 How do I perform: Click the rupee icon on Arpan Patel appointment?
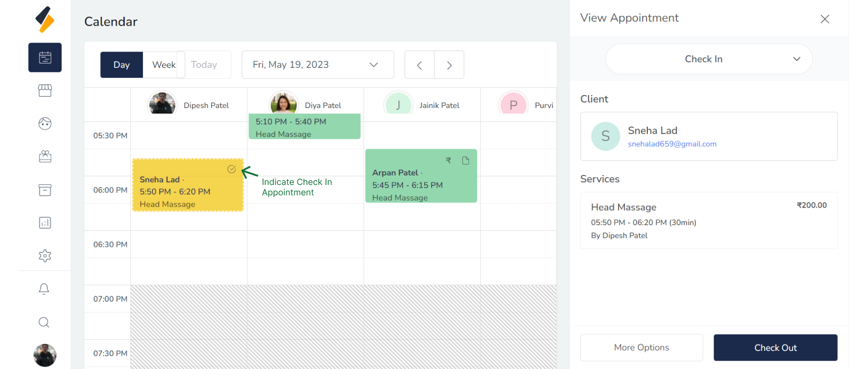pyautogui.click(x=448, y=161)
